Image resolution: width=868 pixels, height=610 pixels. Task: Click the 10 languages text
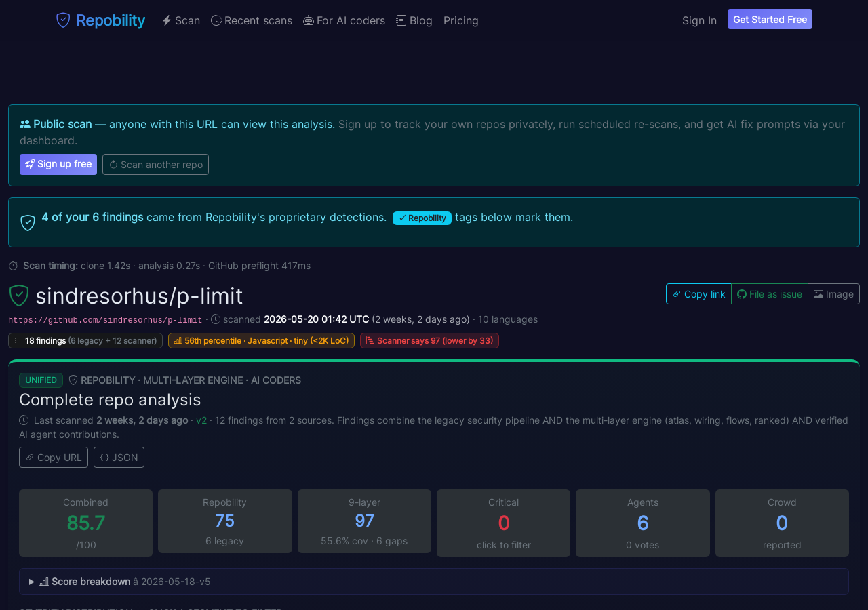(508, 319)
